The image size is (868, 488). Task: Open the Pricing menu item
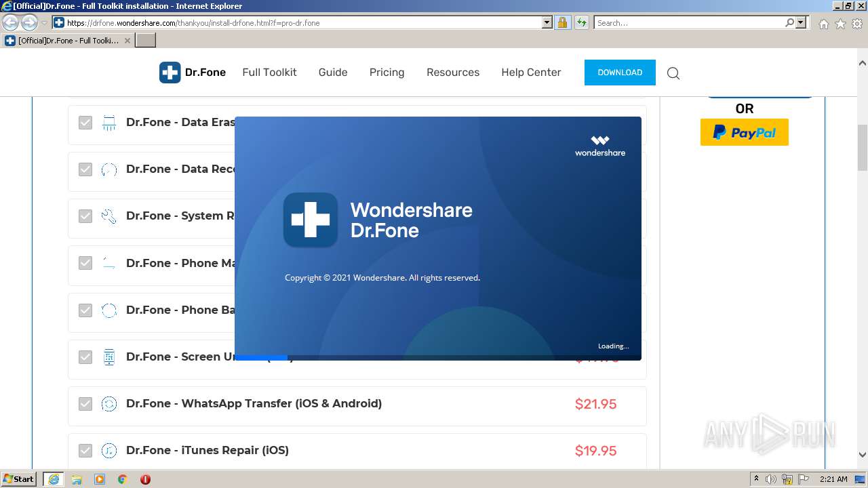(387, 73)
